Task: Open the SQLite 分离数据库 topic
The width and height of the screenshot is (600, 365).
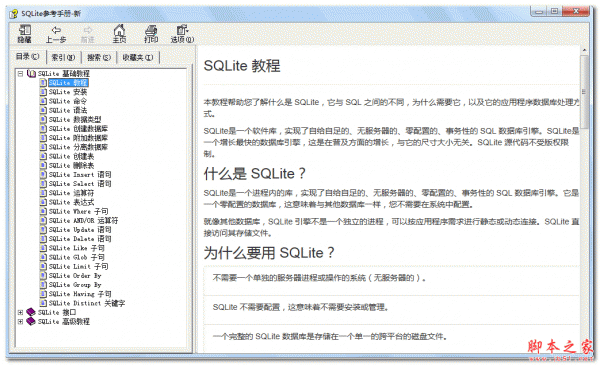Action: (x=78, y=147)
